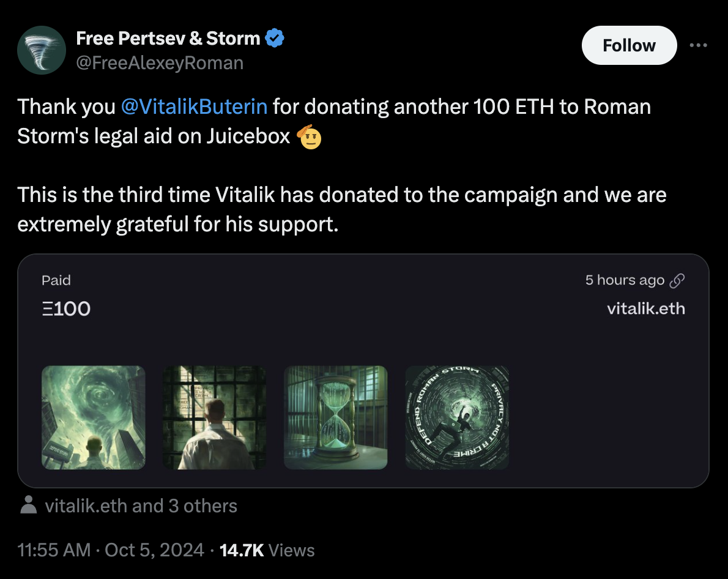
Task: Click the Oct 5, 2024 timestamp
Action: click(x=153, y=550)
